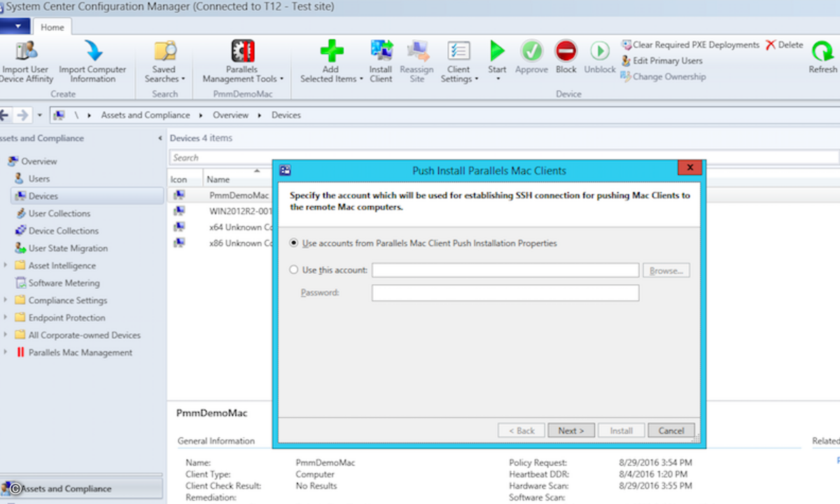
Task: Select User Collections in the tree
Action: tap(59, 213)
